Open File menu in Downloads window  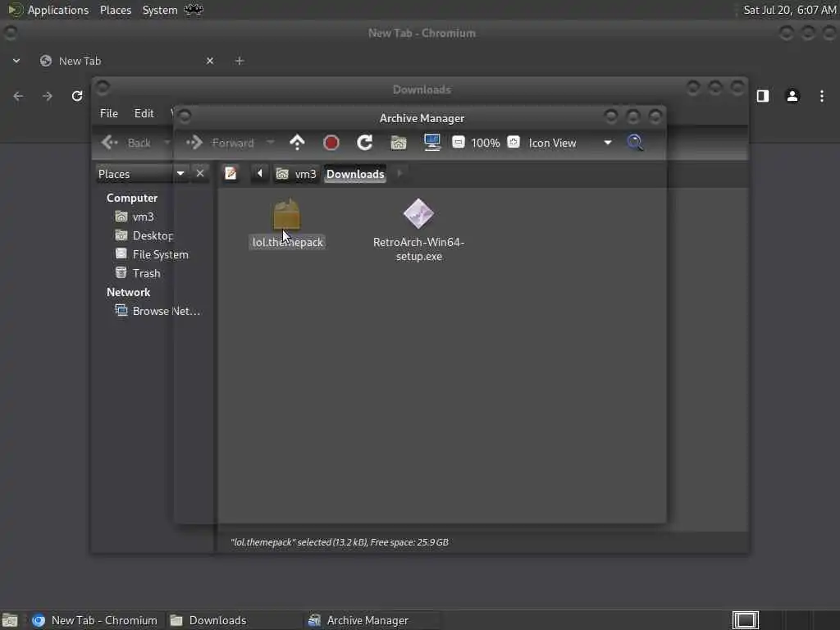[109, 113]
